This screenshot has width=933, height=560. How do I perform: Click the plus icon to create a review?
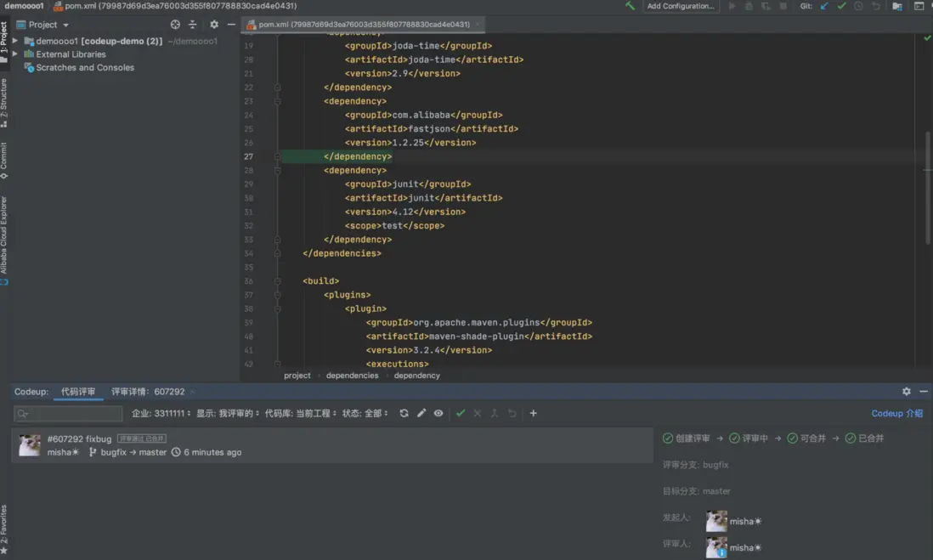click(534, 413)
